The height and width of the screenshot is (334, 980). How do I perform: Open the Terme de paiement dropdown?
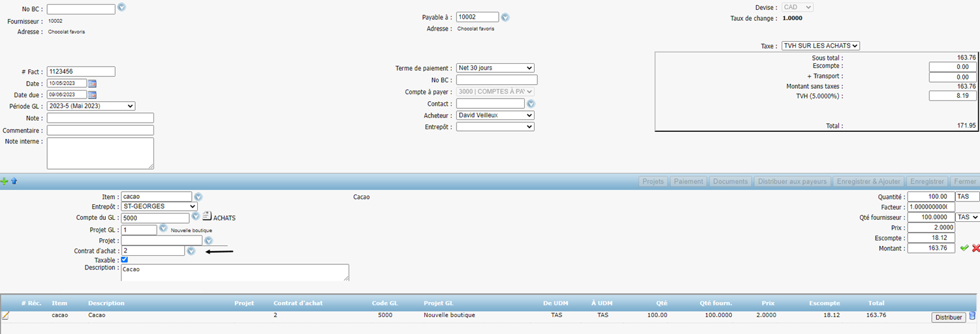coord(495,68)
